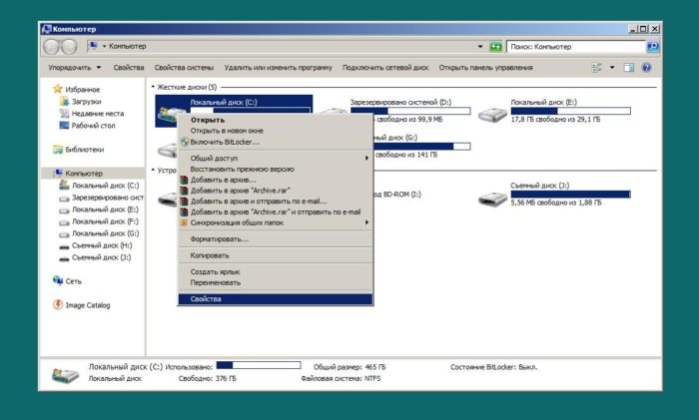Choose Добавить в архив "Archive.rar"
The height and width of the screenshot is (420, 699).
click(275, 191)
